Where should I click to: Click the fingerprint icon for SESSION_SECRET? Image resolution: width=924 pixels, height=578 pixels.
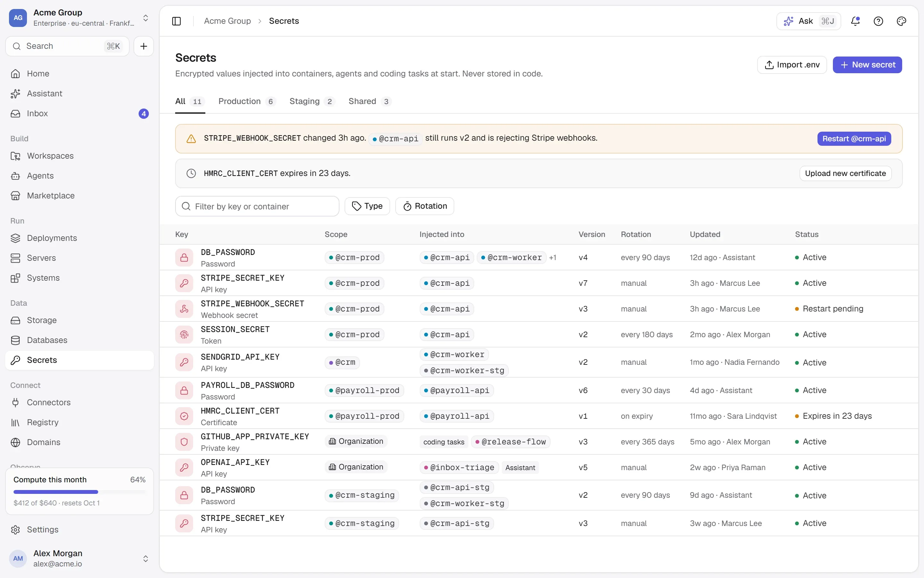184,335
